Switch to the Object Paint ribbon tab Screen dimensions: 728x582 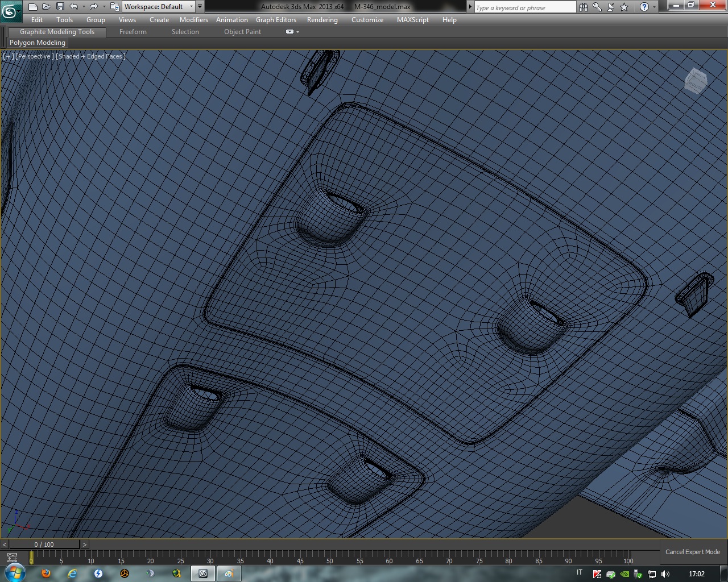click(x=242, y=32)
